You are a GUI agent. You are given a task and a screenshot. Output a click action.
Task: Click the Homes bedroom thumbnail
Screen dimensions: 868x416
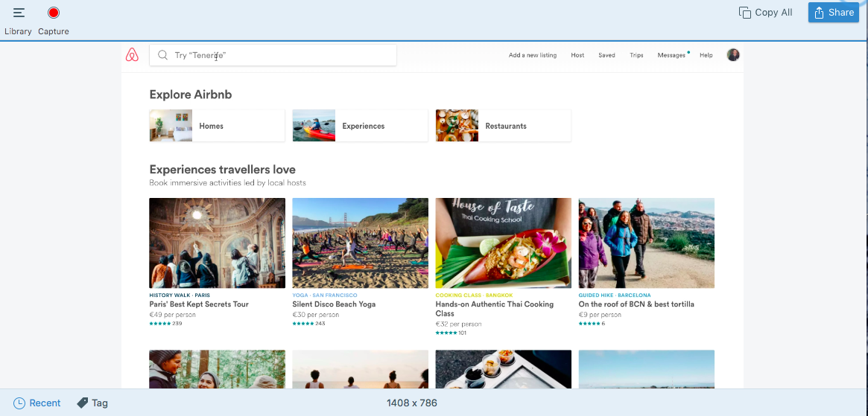point(171,126)
